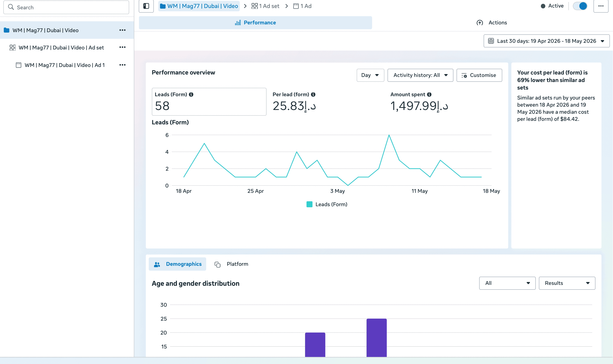Click the ad set grid icon in sidebar
This screenshot has height=364, width=613.
coord(12,48)
